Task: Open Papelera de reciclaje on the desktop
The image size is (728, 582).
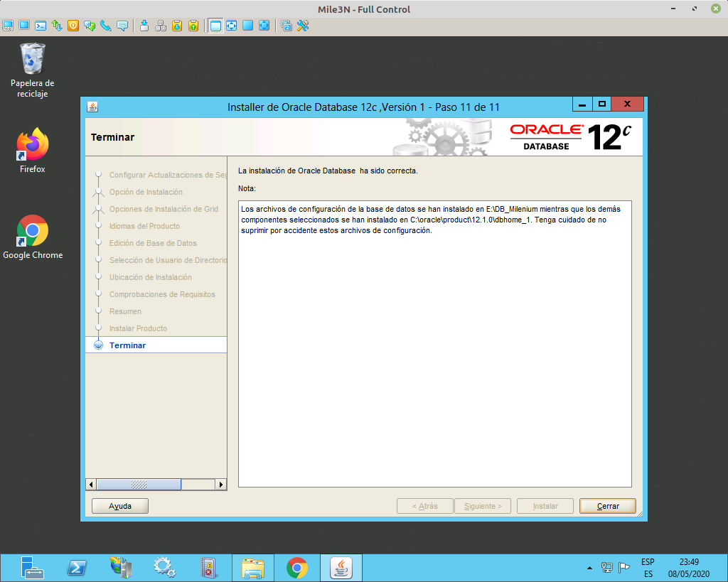Action: 32,58
